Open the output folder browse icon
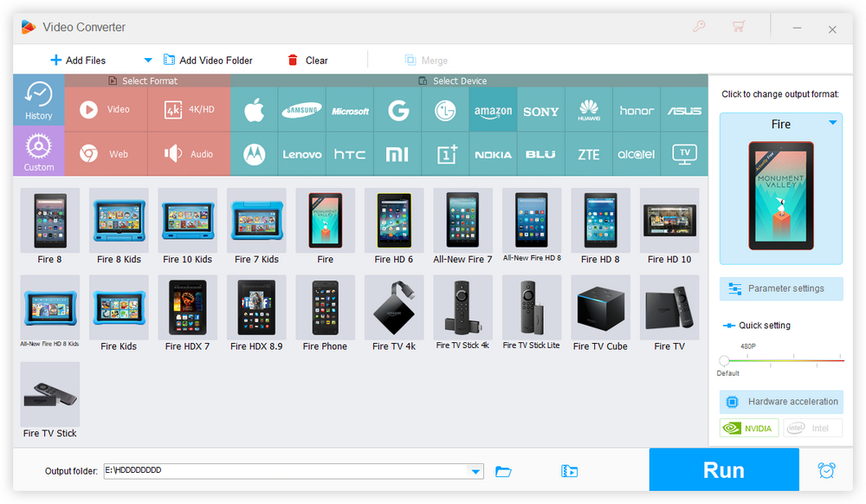 pyautogui.click(x=503, y=471)
